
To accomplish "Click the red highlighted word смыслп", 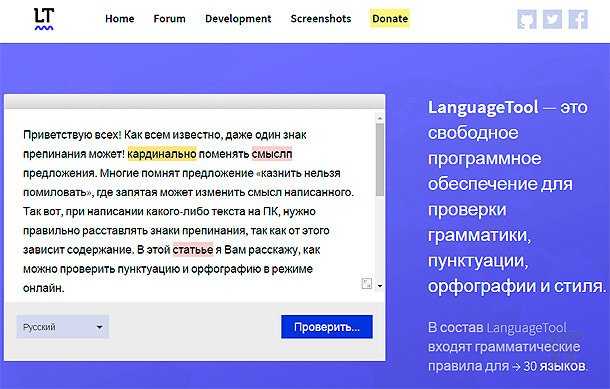I will [272, 154].
